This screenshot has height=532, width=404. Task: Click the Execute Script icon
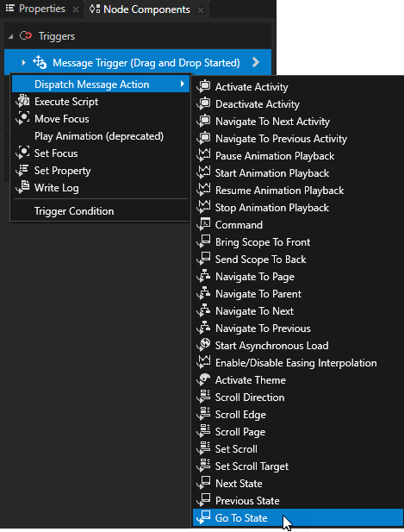(22, 102)
